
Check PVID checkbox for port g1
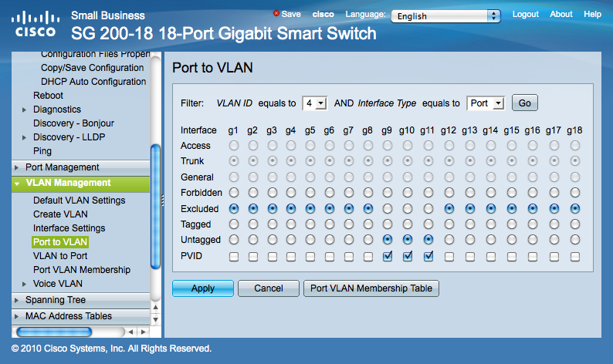coord(234,257)
